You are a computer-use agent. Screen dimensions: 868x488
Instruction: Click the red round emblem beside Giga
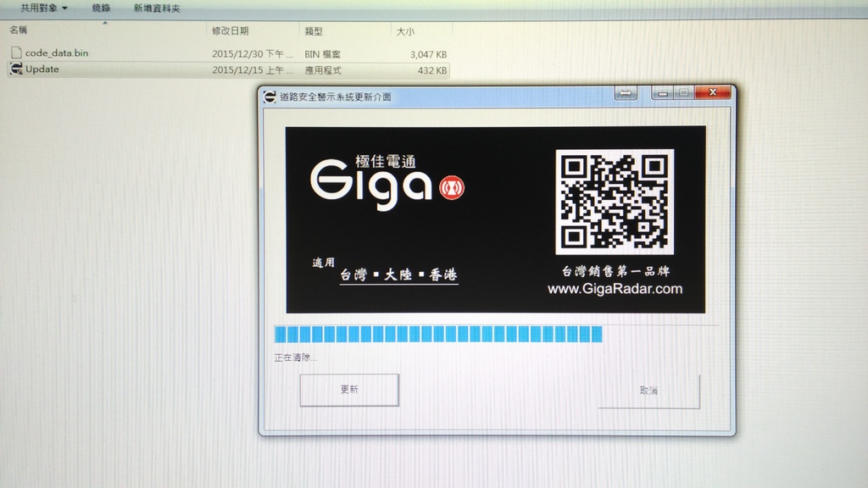[452, 187]
